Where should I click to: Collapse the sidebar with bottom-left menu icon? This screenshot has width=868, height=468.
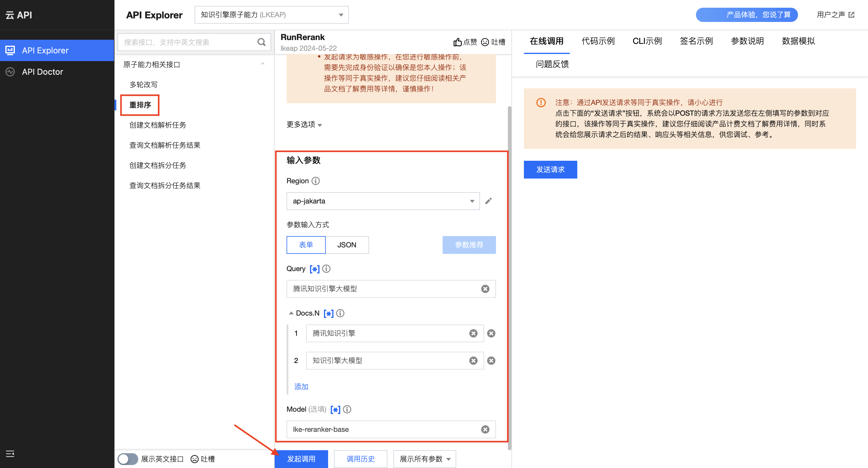tap(10, 453)
